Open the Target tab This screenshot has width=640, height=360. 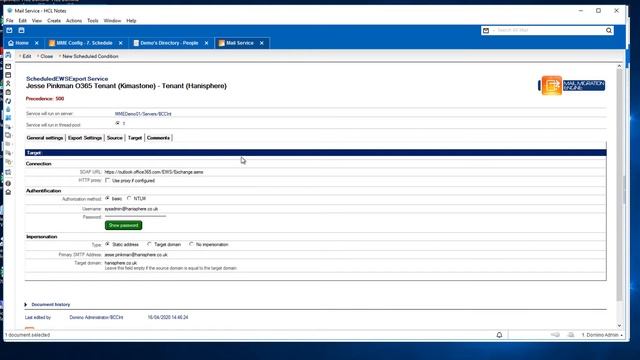[135, 138]
